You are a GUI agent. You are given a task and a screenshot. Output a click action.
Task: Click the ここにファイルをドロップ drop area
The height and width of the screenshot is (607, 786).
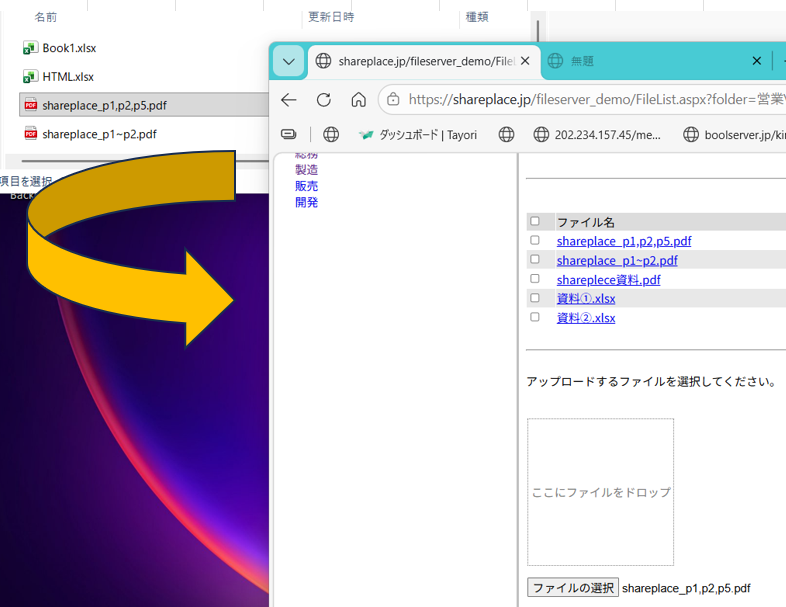point(600,492)
